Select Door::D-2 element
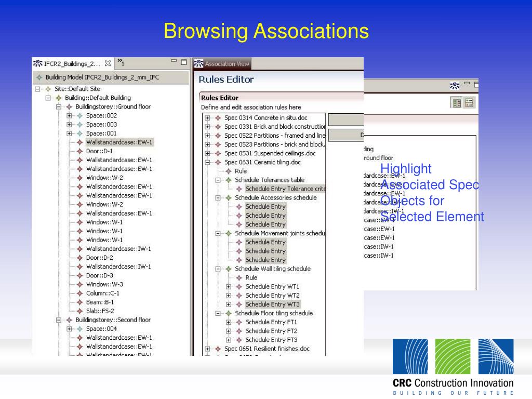The image size is (532, 399). 99,258
